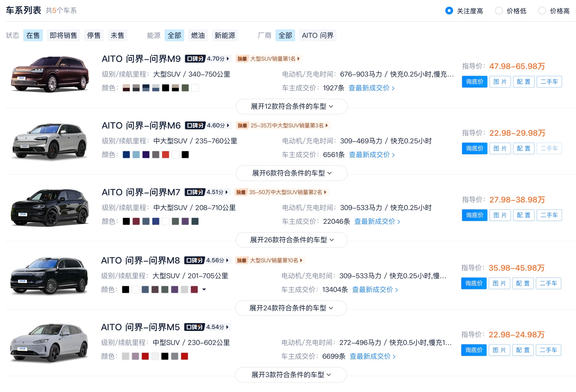Open 配置 for 问界M7
This screenshot has width=576, height=392.
(x=524, y=215)
